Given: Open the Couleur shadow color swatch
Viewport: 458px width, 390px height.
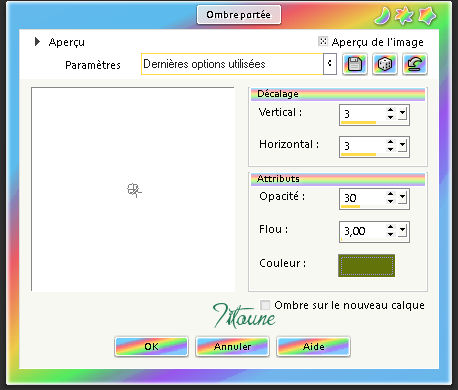Looking at the screenshot, I should click(x=366, y=266).
